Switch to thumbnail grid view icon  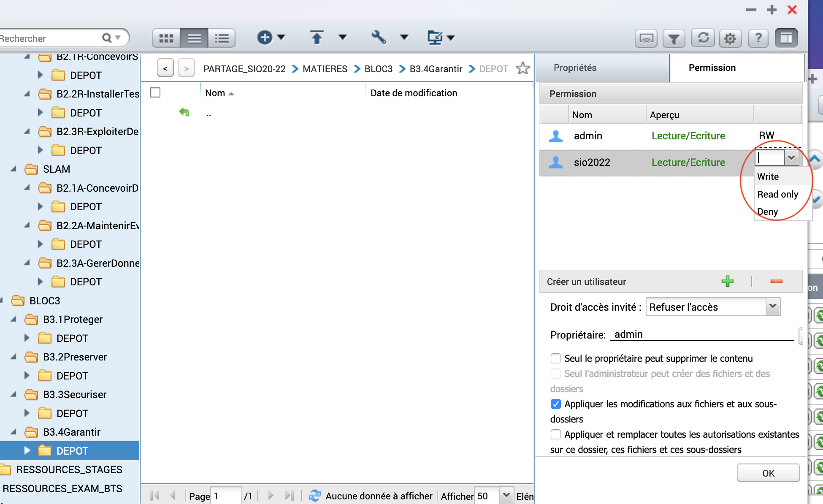click(166, 38)
